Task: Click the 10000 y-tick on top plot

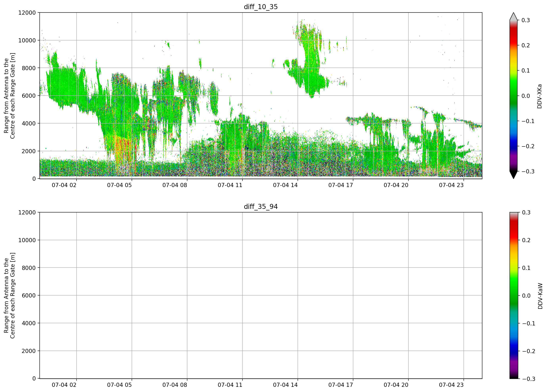Action: pyautogui.click(x=27, y=40)
